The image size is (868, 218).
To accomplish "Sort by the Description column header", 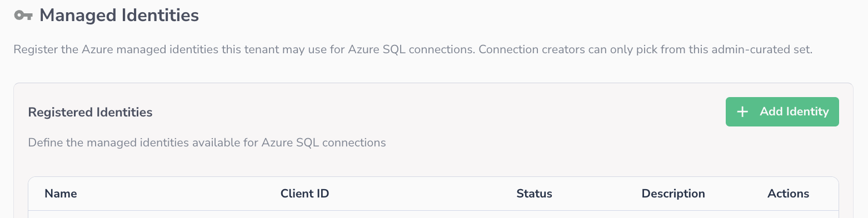I will pyautogui.click(x=673, y=194).
